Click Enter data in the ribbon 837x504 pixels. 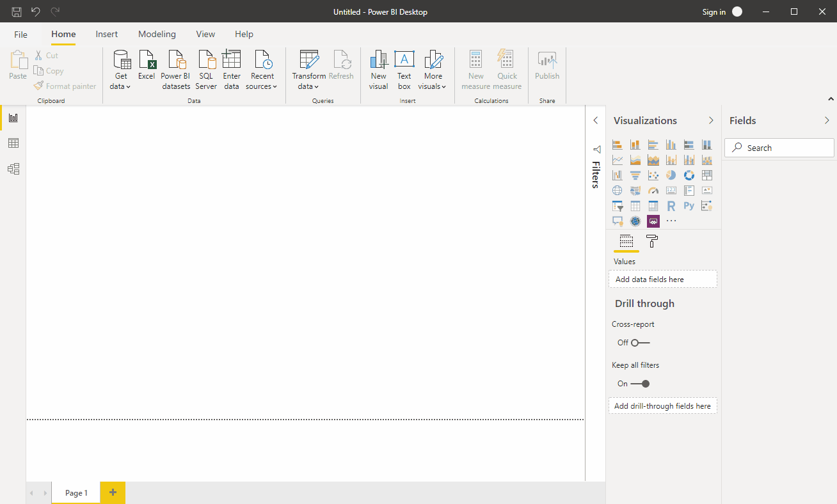tap(232, 70)
